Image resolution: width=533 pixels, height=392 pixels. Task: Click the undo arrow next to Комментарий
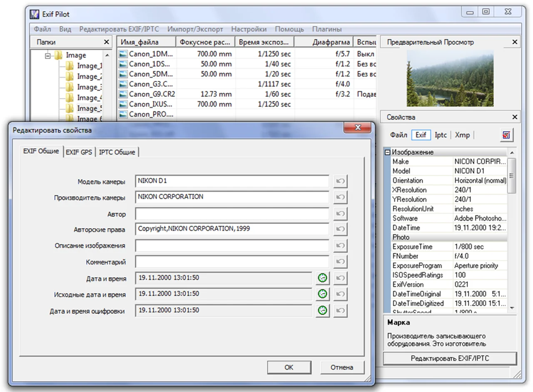[340, 262]
